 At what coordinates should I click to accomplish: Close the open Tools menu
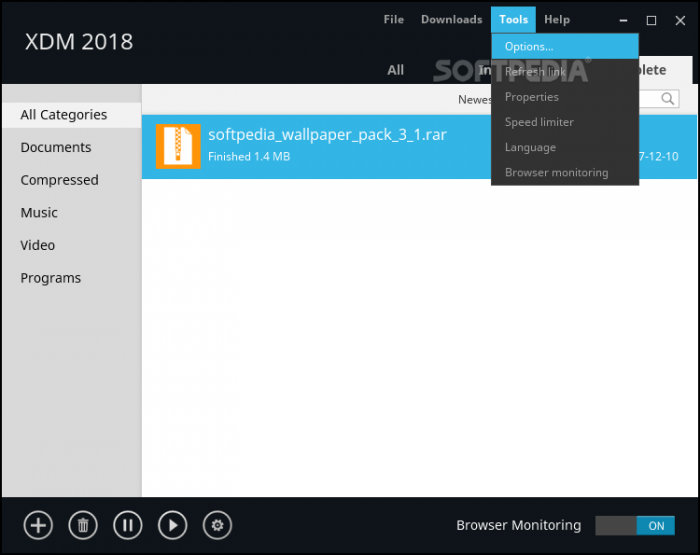point(513,20)
